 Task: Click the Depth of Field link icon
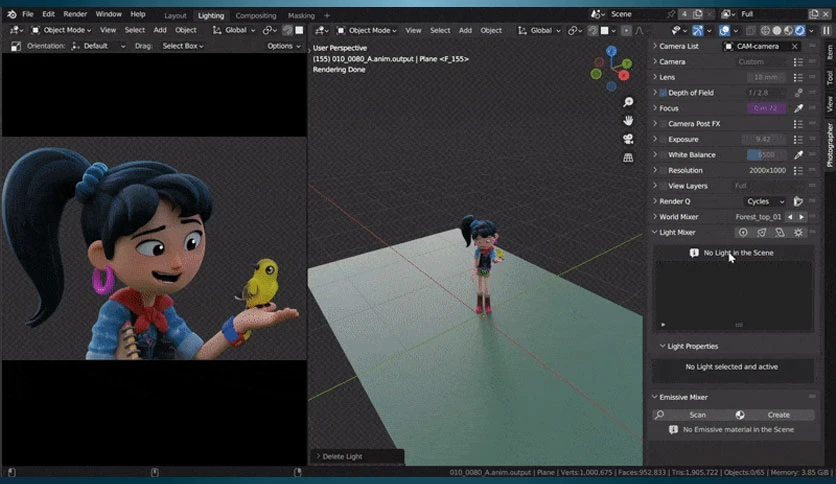[x=798, y=93]
